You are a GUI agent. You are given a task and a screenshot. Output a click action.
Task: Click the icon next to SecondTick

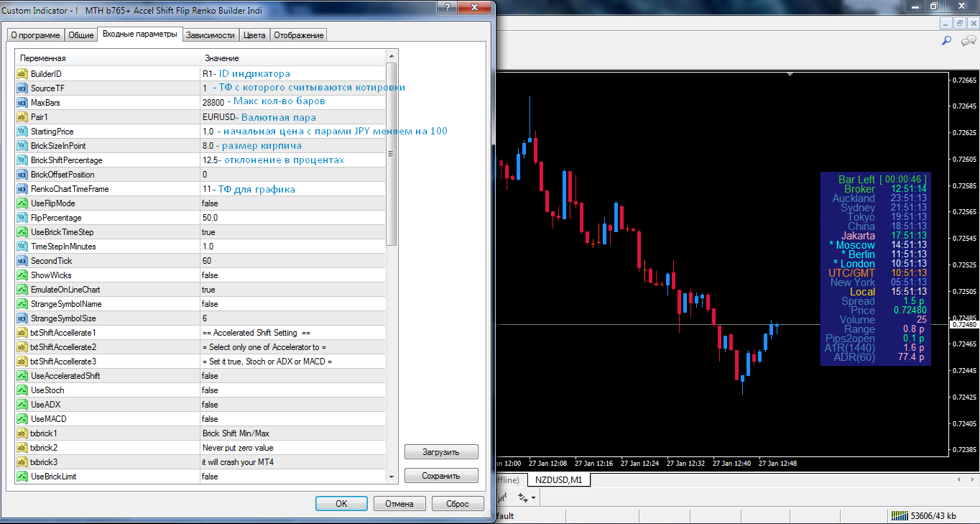pos(22,261)
